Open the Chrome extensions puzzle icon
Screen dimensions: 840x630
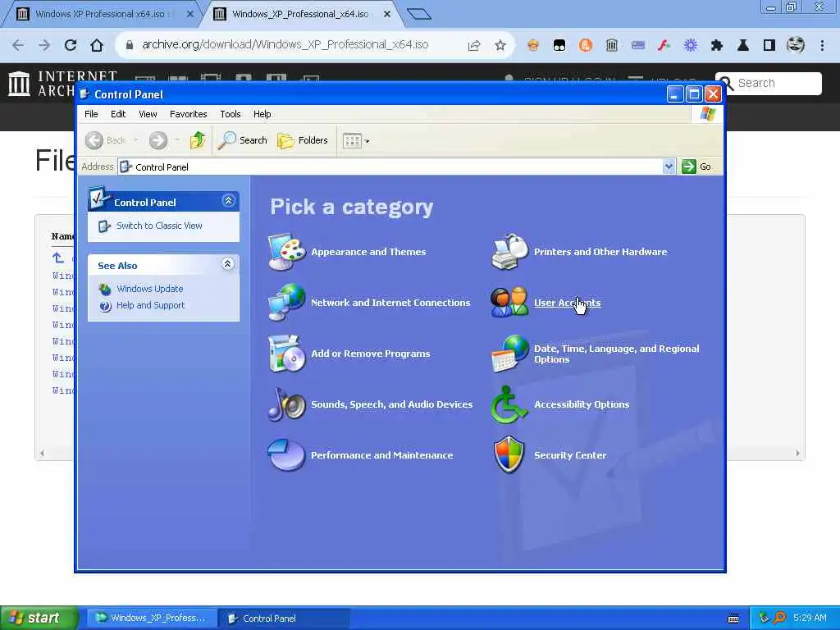pos(716,45)
